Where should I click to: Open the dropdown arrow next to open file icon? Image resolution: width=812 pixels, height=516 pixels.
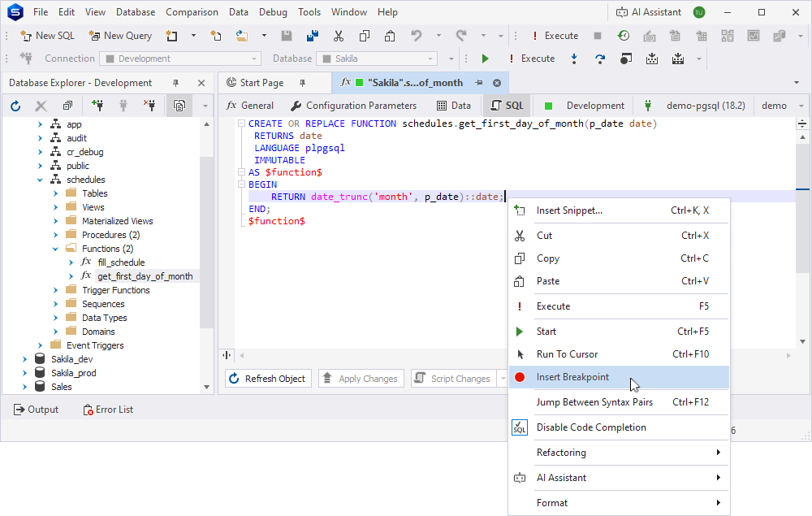coord(264,36)
